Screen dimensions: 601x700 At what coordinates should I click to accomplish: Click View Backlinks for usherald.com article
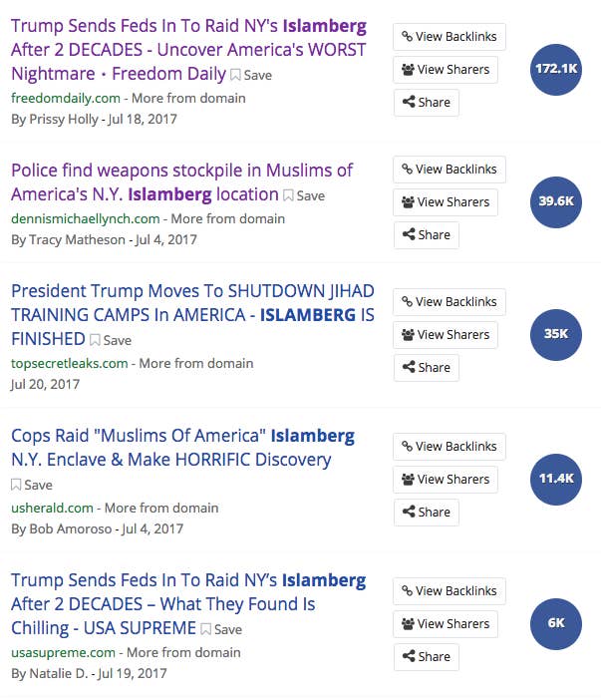(450, 447)
